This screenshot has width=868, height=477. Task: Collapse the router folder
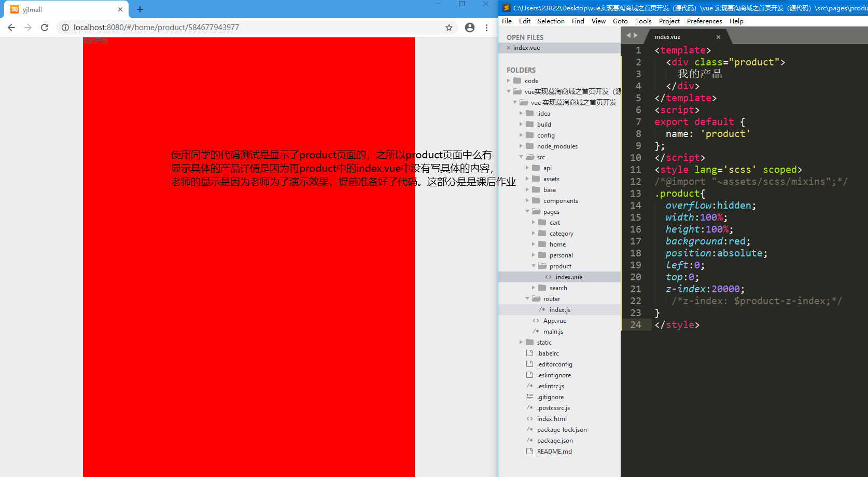pos(527,298)
